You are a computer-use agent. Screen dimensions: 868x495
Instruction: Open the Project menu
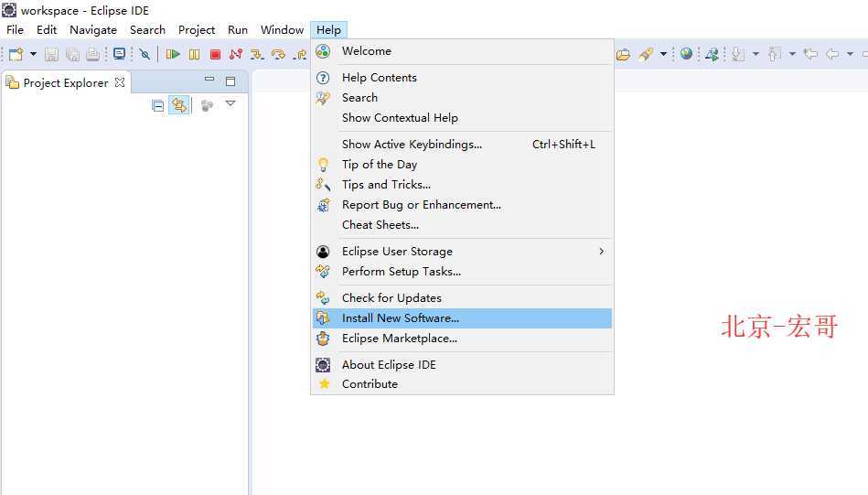pyautogui.click(x=197, y=30)
